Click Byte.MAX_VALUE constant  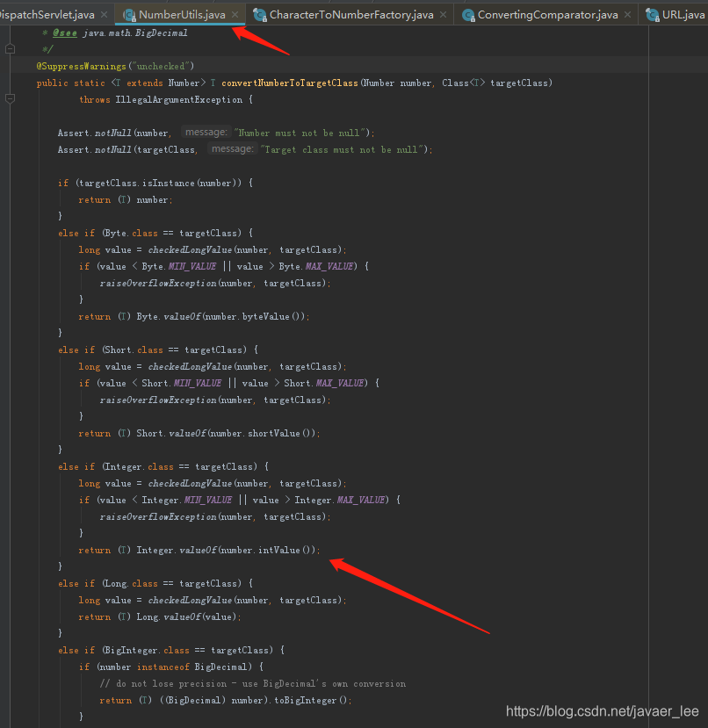(x=316, y=266)
